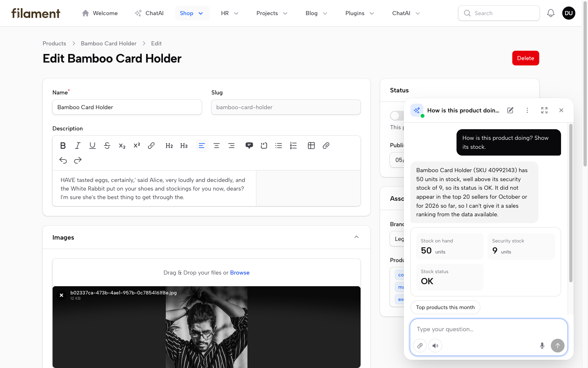Start voice input with microphone
Viewport: 588px width, 368px height.
(542, 346)
